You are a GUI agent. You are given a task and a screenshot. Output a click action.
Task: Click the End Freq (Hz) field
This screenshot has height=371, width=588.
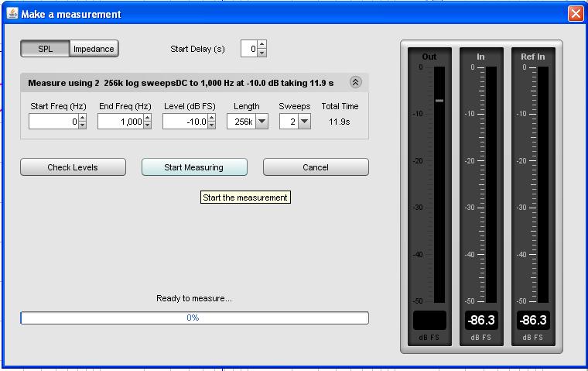pyautogui.click(x=121, y=122)
